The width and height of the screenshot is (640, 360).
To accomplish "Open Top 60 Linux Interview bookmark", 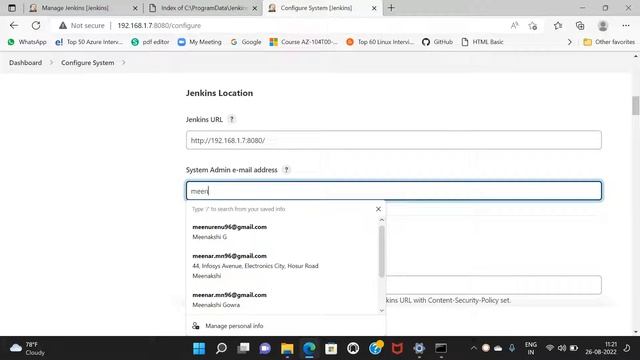I will tap(380, 42).
